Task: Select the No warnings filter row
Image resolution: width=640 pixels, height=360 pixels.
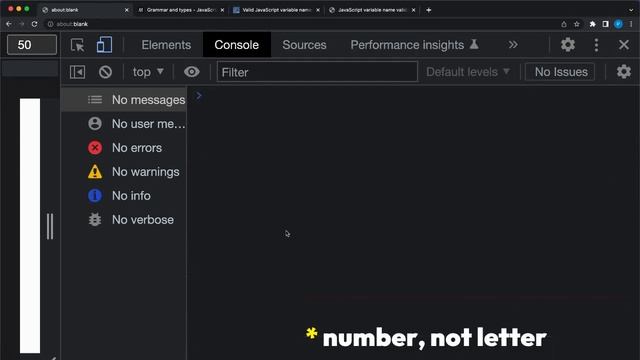Action: 124,172
